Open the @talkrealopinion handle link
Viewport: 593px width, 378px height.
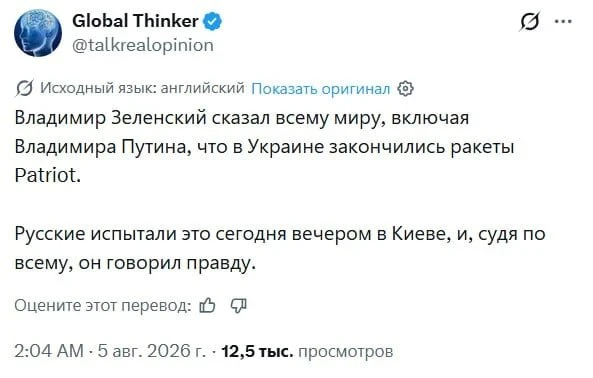click(143, 45)
